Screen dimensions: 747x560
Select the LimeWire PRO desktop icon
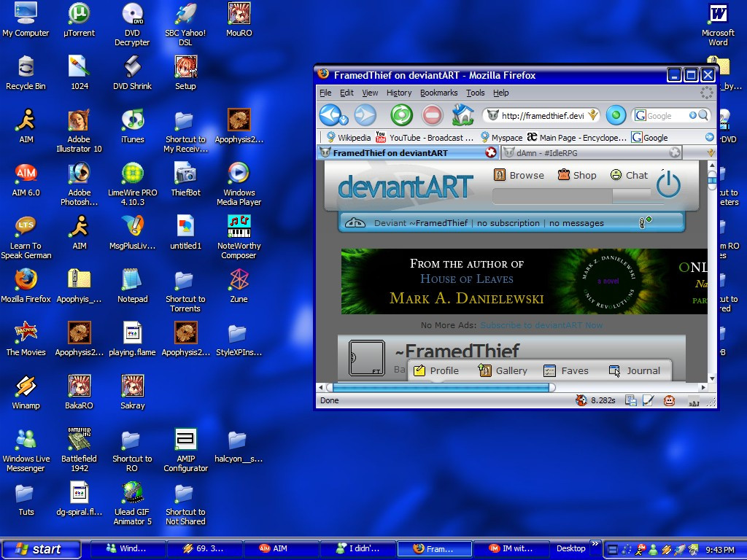pyautogui.click(x=133, y=184)
